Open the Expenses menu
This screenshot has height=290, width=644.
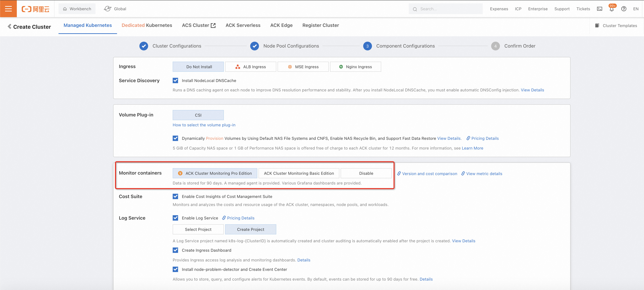pyautogui.click(x=499, y=9)
